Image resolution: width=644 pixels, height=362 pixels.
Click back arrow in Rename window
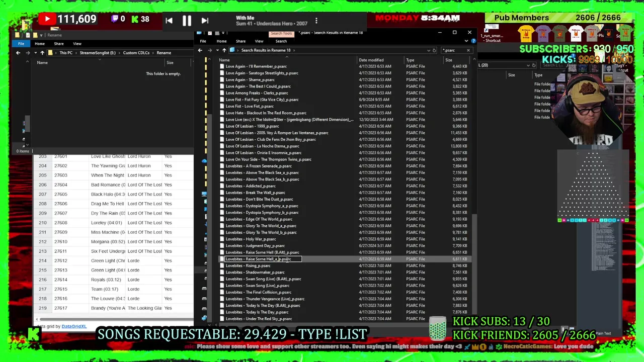click(18, 53)
